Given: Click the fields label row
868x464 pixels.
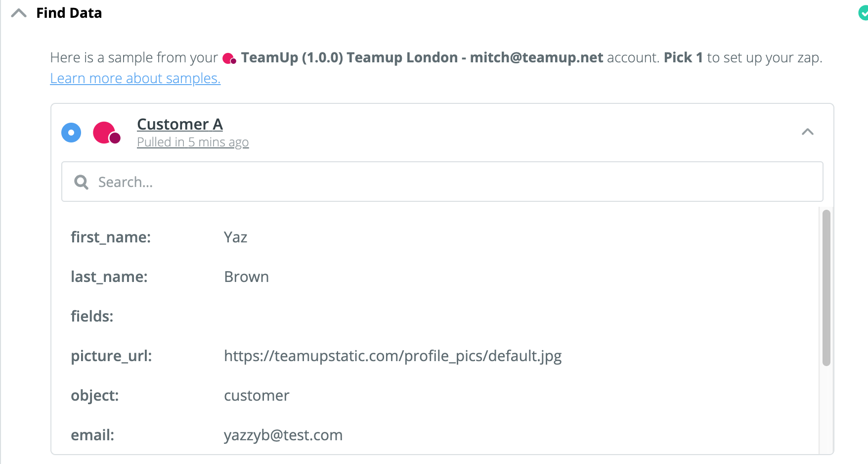Looking at the screenshot, I should (x=92, y=317).
